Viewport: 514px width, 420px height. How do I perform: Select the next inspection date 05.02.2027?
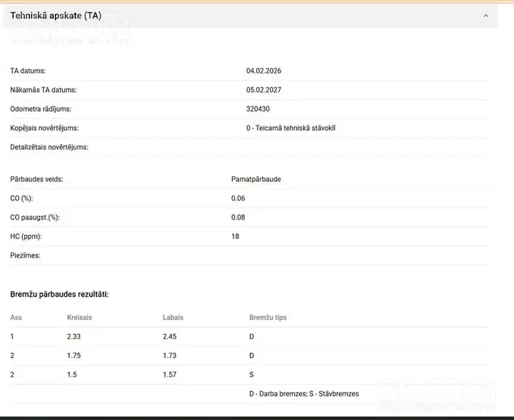(263, 90)
